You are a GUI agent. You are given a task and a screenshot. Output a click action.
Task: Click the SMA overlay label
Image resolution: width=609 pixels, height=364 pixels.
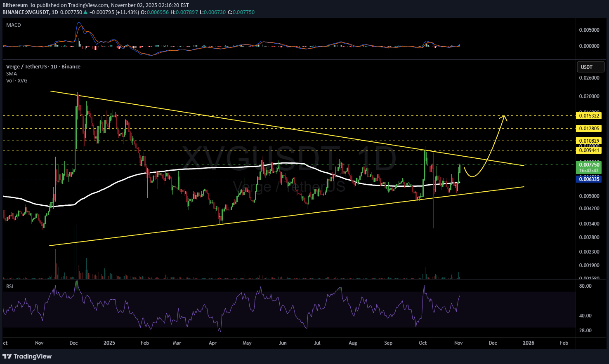click(x=11, y=73)
